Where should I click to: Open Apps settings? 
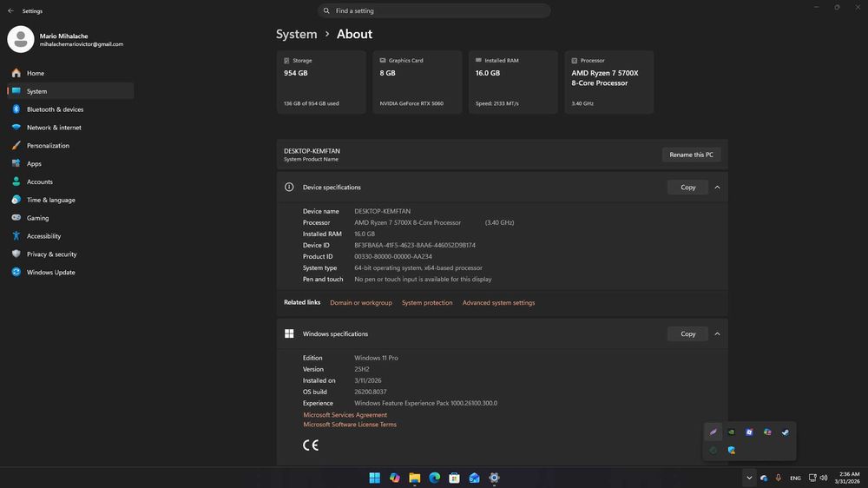point(70,163)
